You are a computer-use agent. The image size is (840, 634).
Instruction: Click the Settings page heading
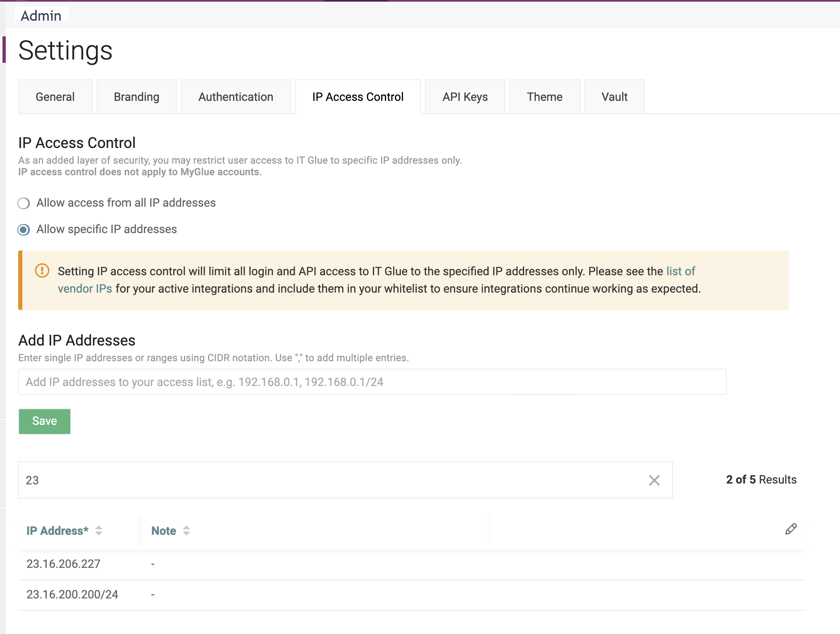point(65,50)
